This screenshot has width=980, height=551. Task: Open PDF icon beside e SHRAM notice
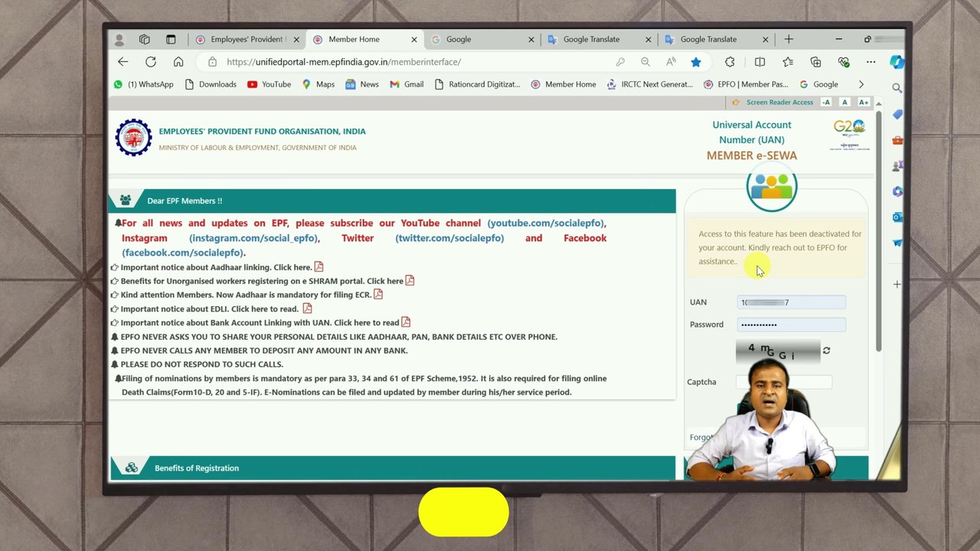pos(410,281)
